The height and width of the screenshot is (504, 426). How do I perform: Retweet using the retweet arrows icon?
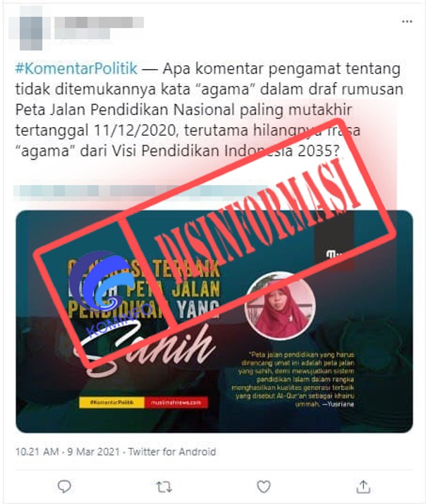(x=164, y=487)
